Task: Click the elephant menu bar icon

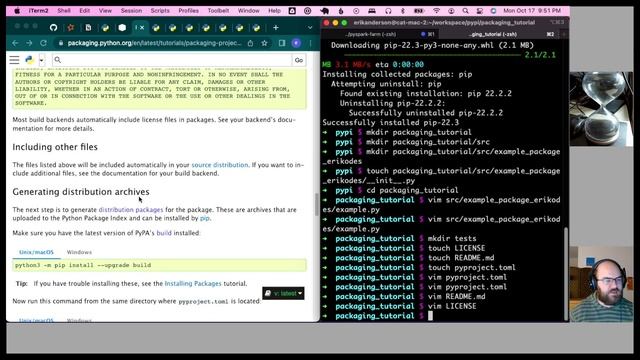Action: pyautogui.click(x=325, y=11)
